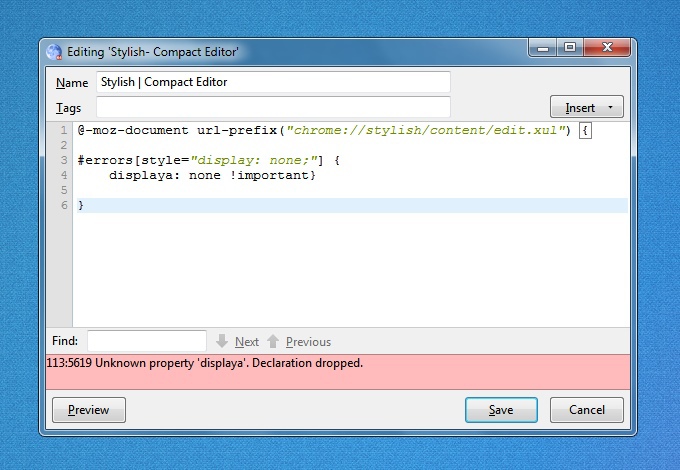
Task: Click the 'Tags' label
Action: coord(69,108)
